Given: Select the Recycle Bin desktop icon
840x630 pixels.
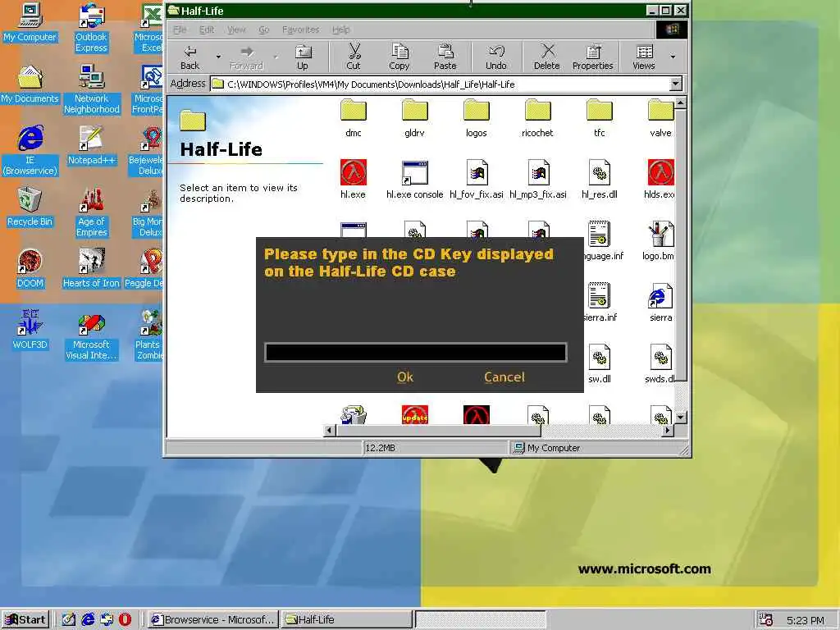Looking at the screenshot, I should tap(30, 207).
